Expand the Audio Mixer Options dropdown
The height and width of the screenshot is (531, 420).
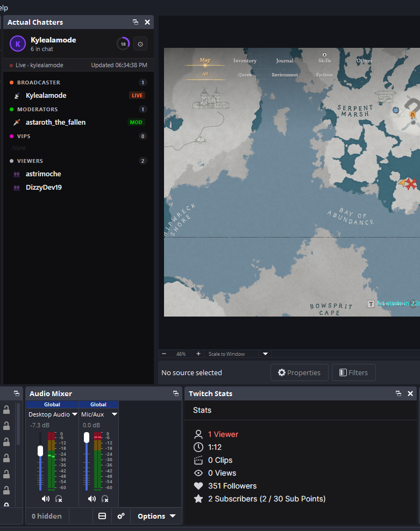(x=156, y=516)
